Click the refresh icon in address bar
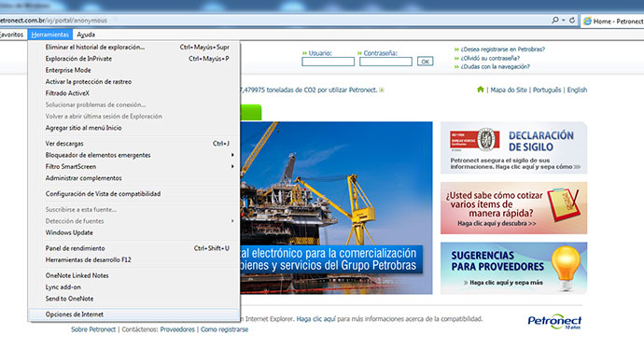This screenshot has width=644, height=349. [572, 20]
